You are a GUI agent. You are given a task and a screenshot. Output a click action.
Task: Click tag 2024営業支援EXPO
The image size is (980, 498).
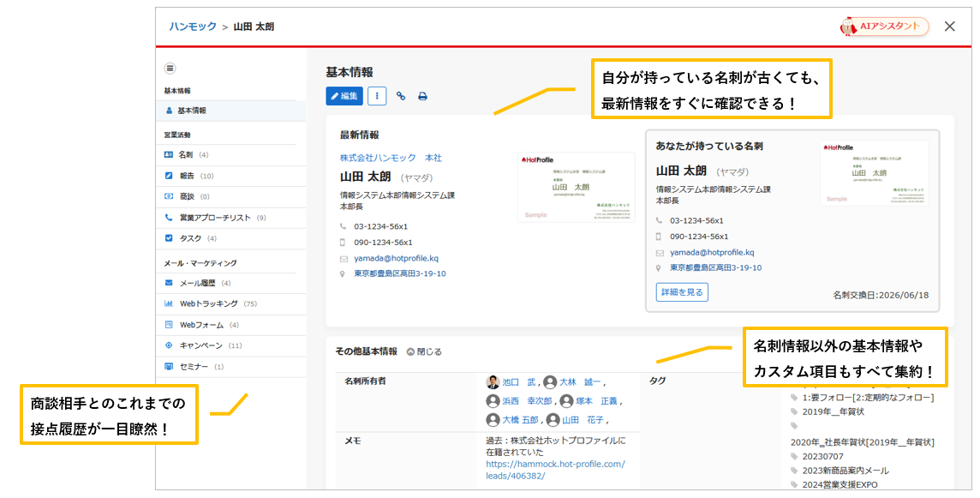point(840,485)
